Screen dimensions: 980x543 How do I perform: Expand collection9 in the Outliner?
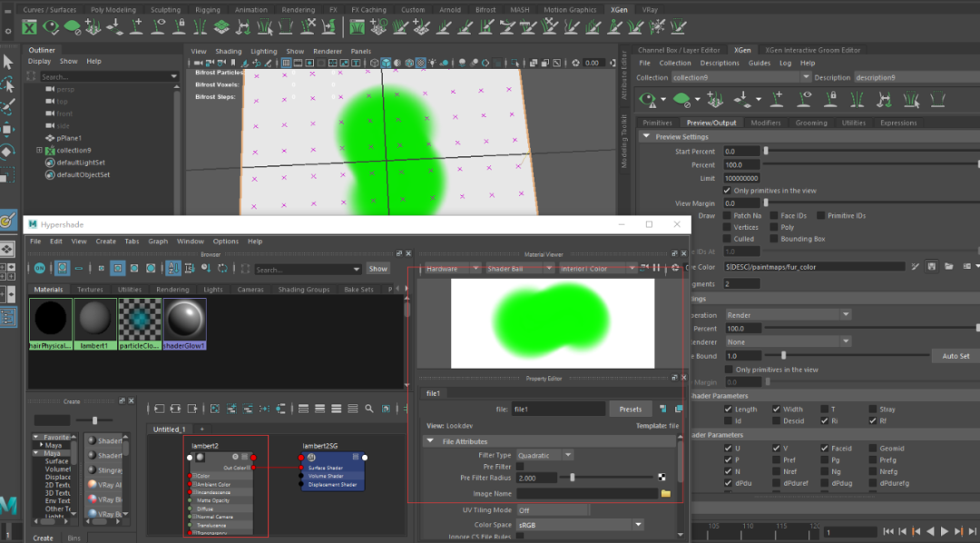tap(39, 150)
